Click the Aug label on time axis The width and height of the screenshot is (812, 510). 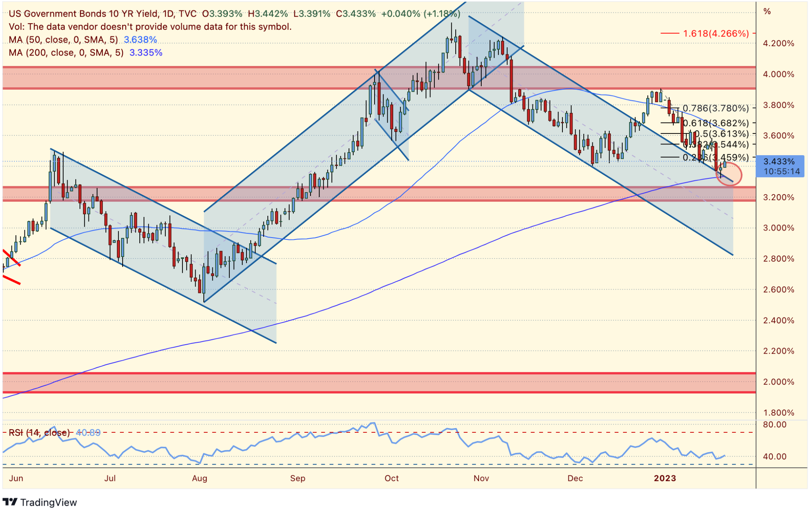click(200, 479)
